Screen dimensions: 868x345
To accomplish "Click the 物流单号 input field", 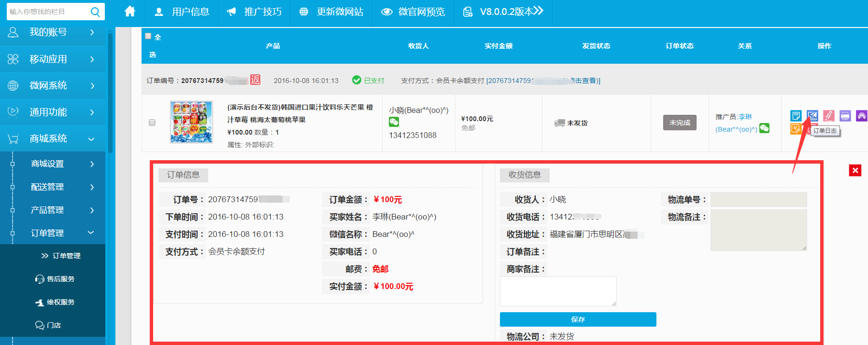I will click(758, 199).
